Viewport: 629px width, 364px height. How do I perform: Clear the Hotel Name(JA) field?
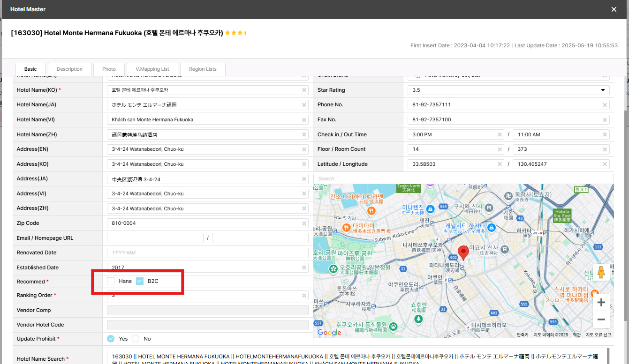pyautogui.click(x=304, y=105)
